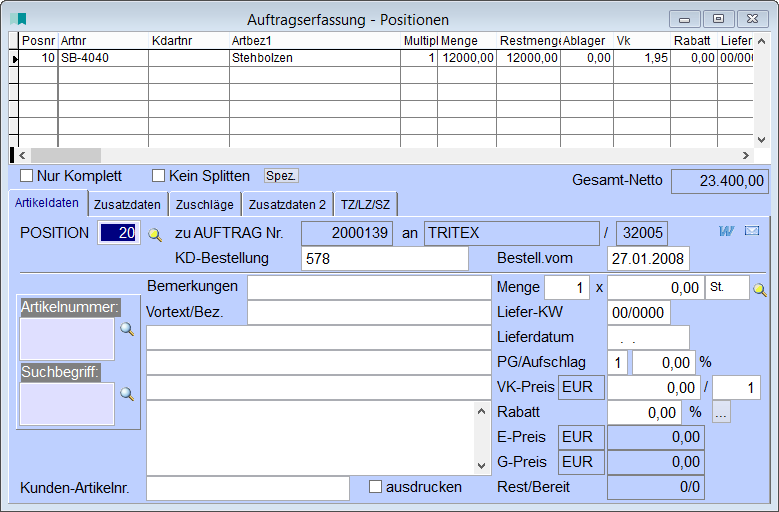
Task: Select the Vk cell value 1,95
Action: coord(642,58)
